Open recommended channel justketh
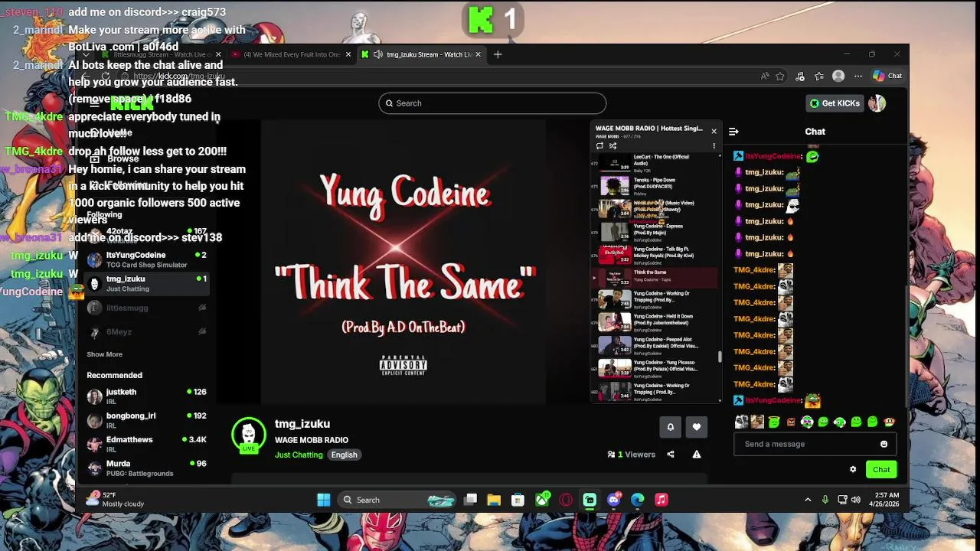980x551 pixels. point(147,396)
